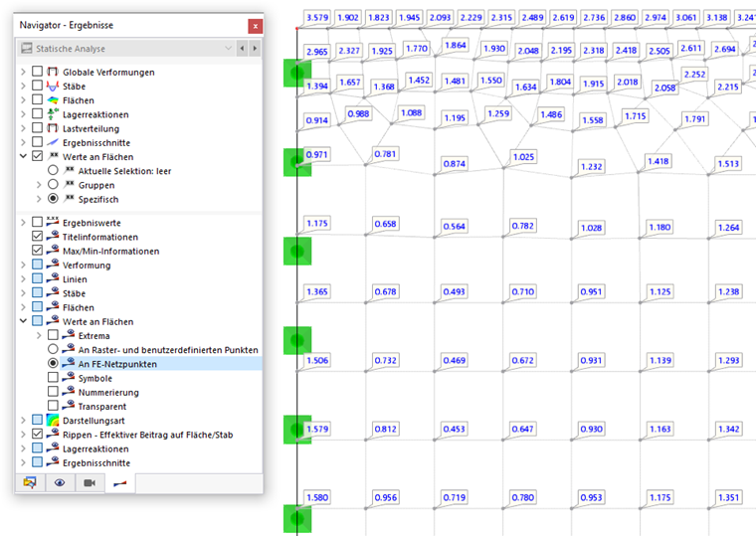
Task: Enable Nummerierung checkbox
Action: (53, 392)
